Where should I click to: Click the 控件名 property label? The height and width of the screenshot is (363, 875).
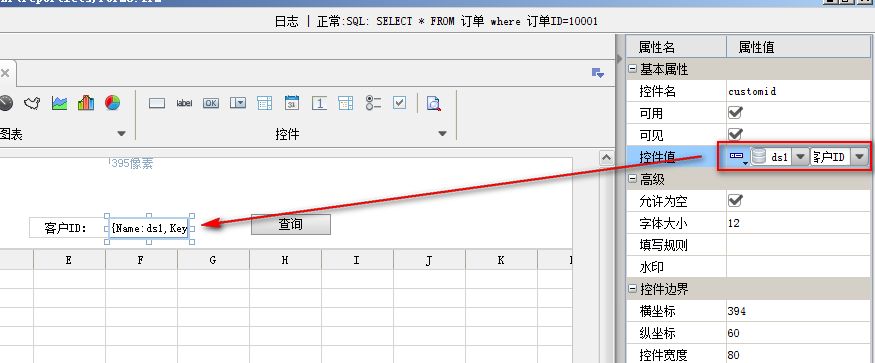click(x=657, y=91)
